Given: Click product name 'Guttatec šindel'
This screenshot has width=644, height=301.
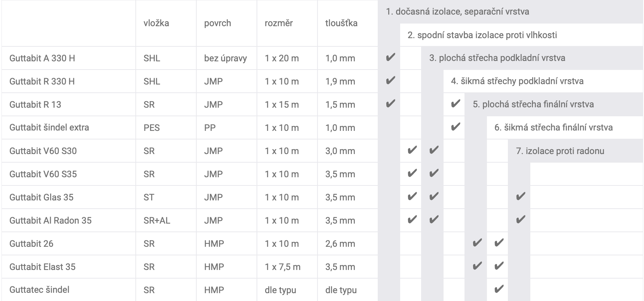Looking at the screenshot, I should pos(39,290).
